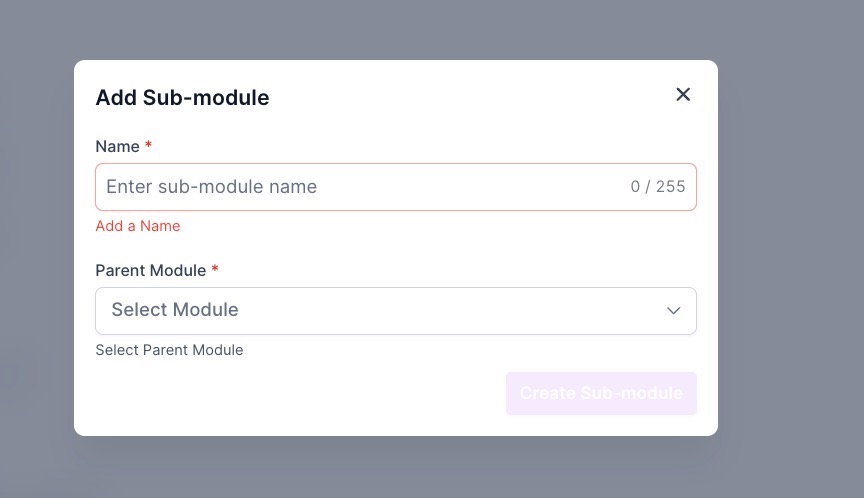Image resolution: width=864 pixels, height=498 pixels.
Task: Click the chevron arrow in Parent Module
Action: point(674,311)
